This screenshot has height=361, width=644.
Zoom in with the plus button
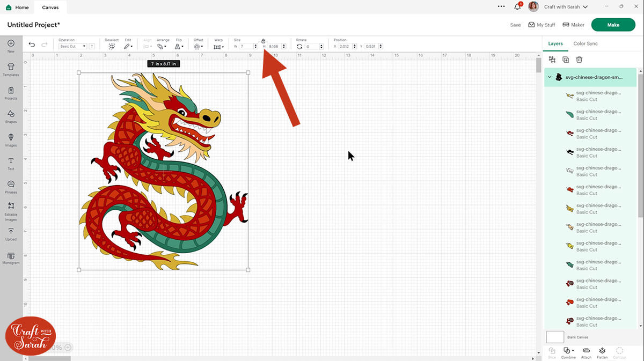coord(68,348)
